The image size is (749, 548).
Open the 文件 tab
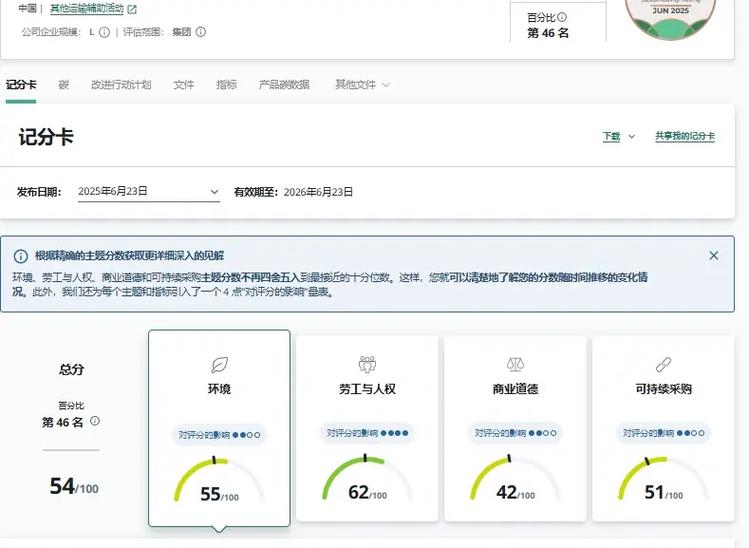pyautogui.click(x=183, y=85)
